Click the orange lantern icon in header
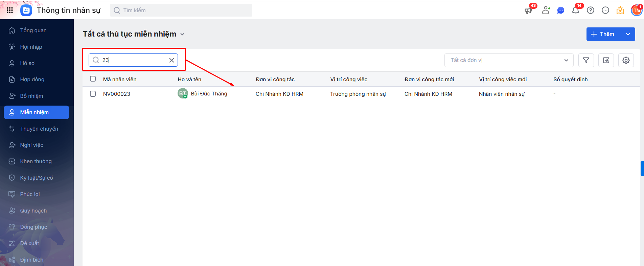This screenshot has width=644, height=266. (x=620, y=10)
